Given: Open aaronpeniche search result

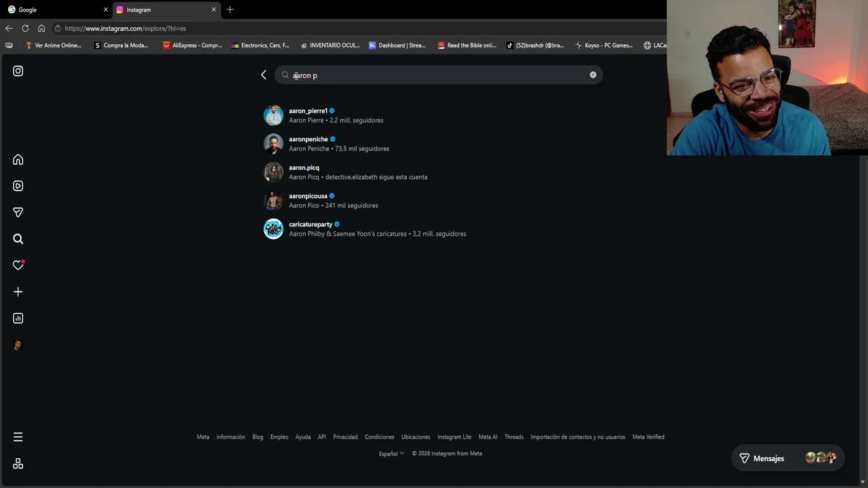Looking at the screenshot, I should pyautogui.click(x=432, y=144).
